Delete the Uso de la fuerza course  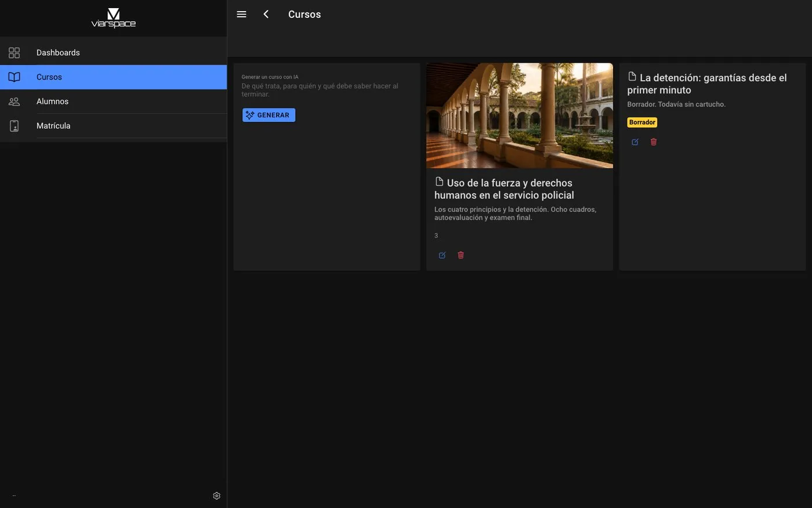(461, 255)
